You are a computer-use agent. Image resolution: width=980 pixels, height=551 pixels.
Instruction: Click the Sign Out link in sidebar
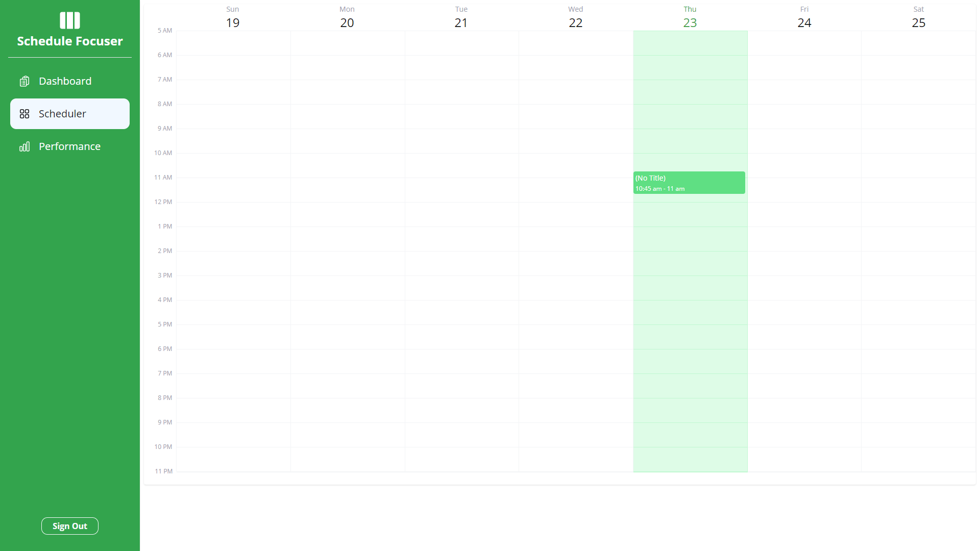click(69, 525)
